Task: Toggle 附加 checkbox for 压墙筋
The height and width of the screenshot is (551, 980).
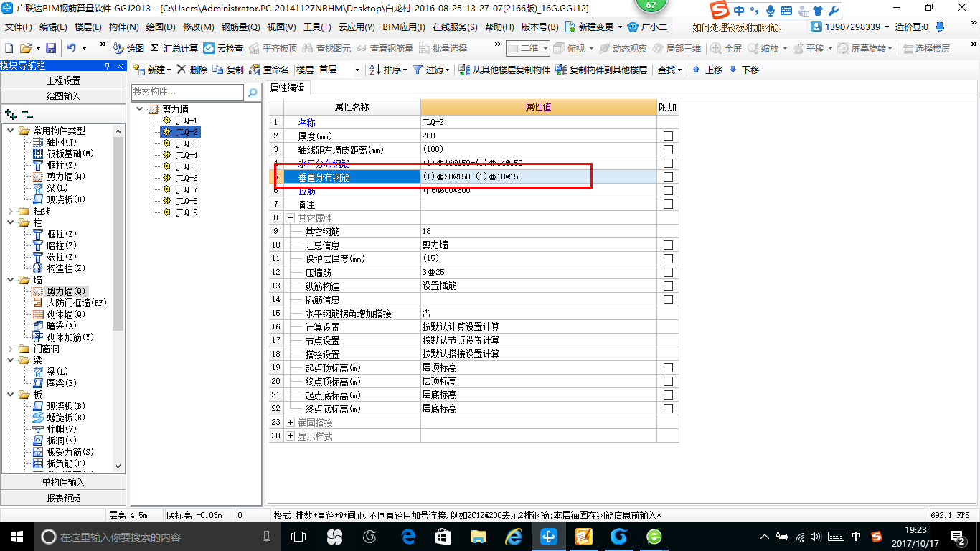Action: pyautogui.click(x=668, y=272)
